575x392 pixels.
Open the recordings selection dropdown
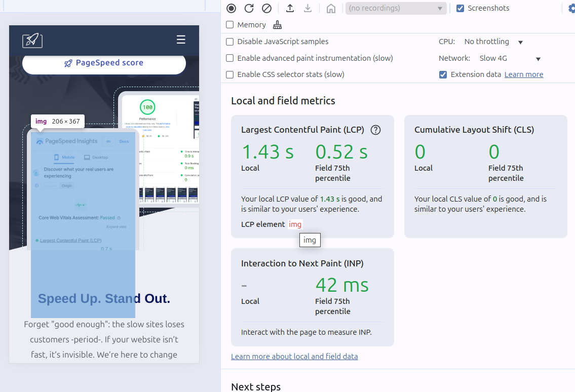click(395, 8)
